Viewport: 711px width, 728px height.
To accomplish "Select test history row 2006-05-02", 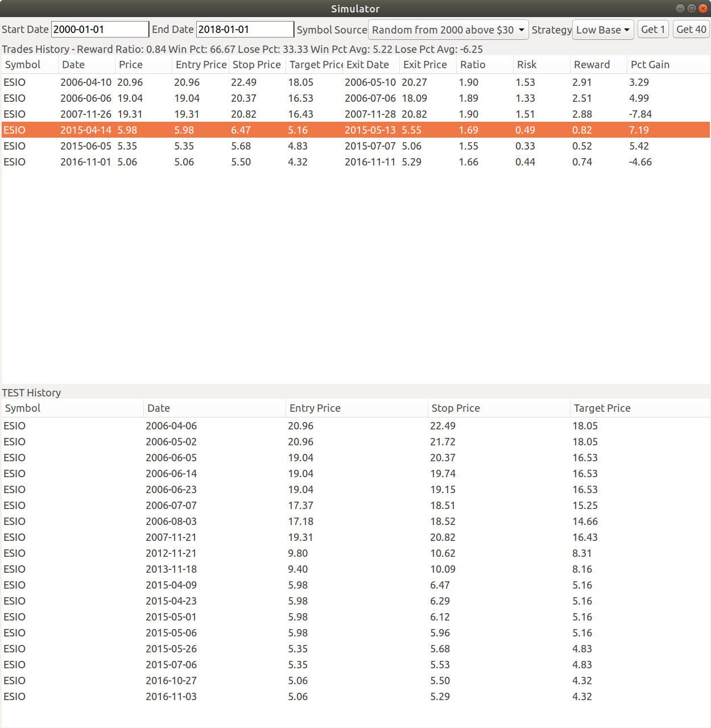I will click(355, 442).
